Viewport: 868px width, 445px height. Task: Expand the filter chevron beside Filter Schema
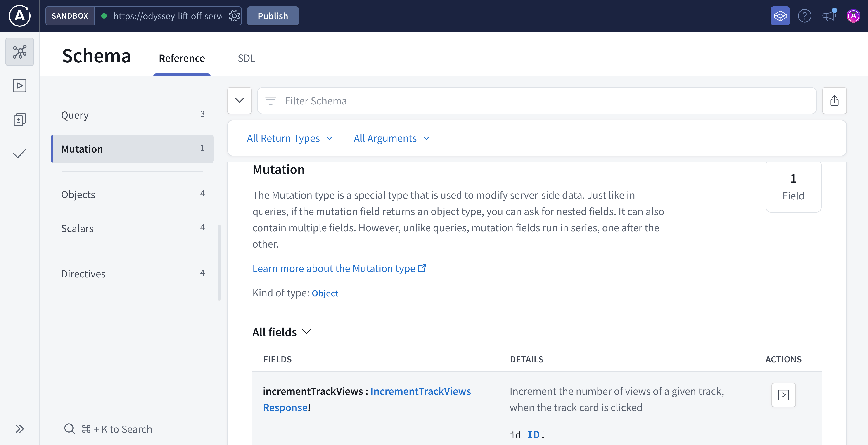click(239, 100)
